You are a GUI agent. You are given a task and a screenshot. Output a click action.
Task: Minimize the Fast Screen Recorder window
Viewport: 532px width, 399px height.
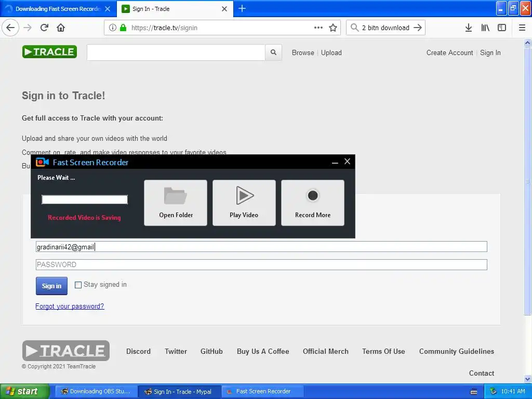(x=335, y=162)
